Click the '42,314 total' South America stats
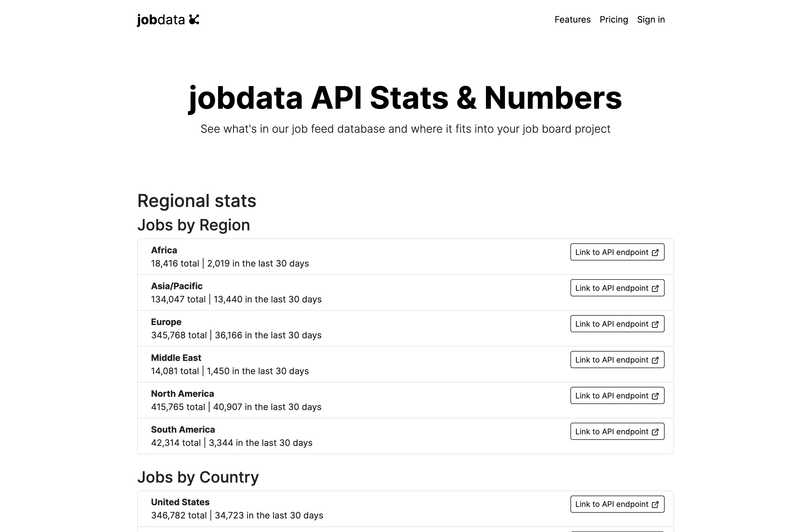809x532 pixels. tap(231, 443)
